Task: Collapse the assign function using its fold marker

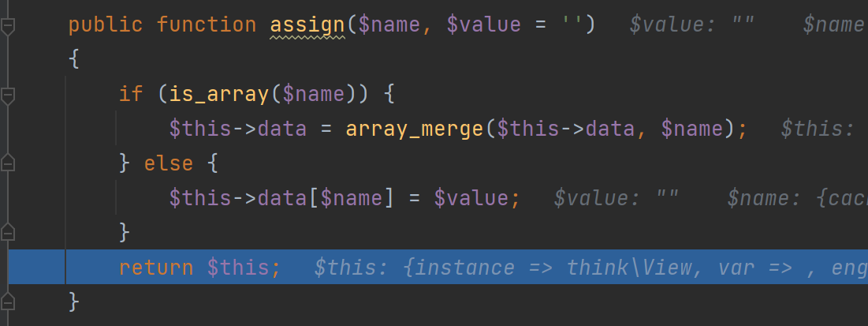Action: coord(8,26)
